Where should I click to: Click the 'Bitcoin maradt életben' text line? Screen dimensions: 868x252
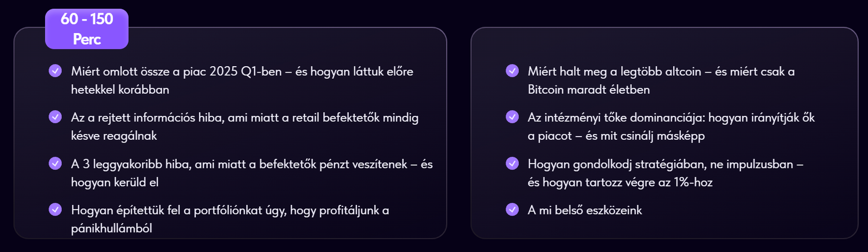tap(589, 89)
